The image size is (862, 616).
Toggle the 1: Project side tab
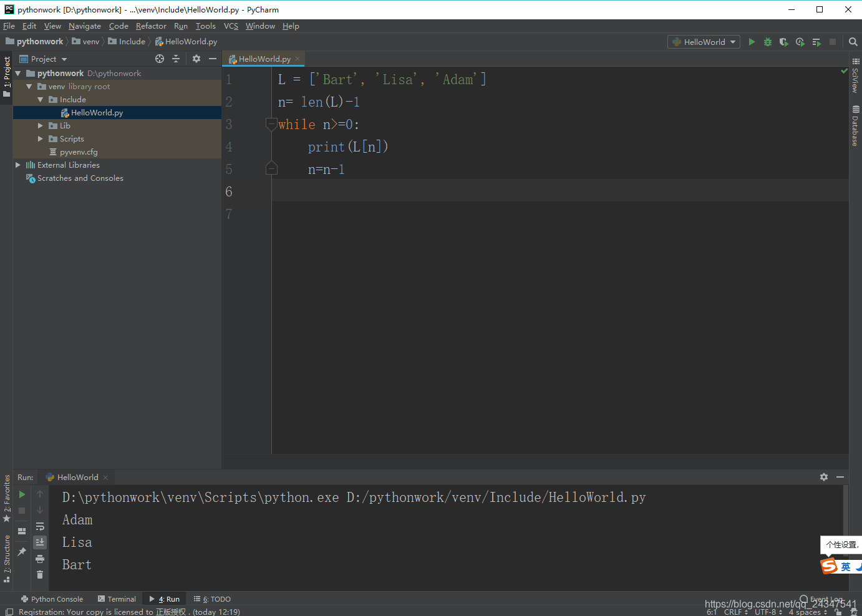pos(7,77)
